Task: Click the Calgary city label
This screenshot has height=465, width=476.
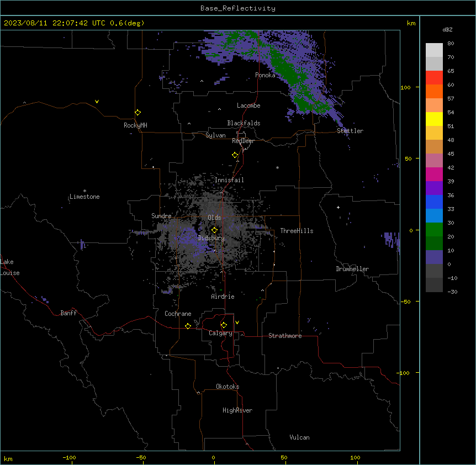Action: [220, 333]
